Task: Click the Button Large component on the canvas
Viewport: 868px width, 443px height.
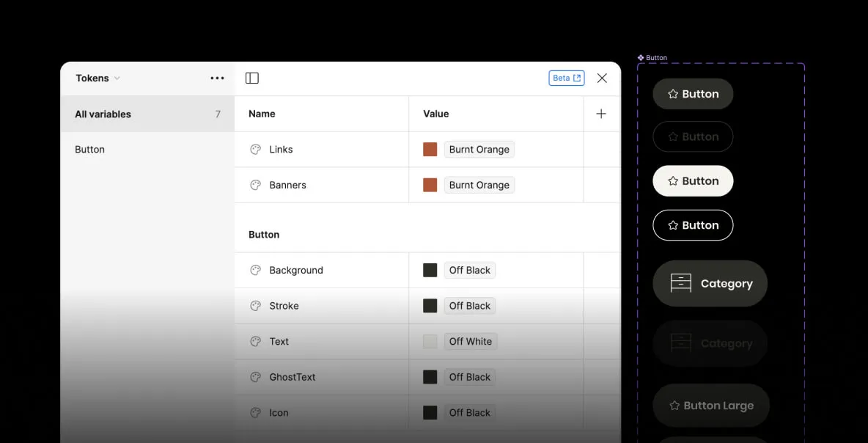Action: point(710,405)
